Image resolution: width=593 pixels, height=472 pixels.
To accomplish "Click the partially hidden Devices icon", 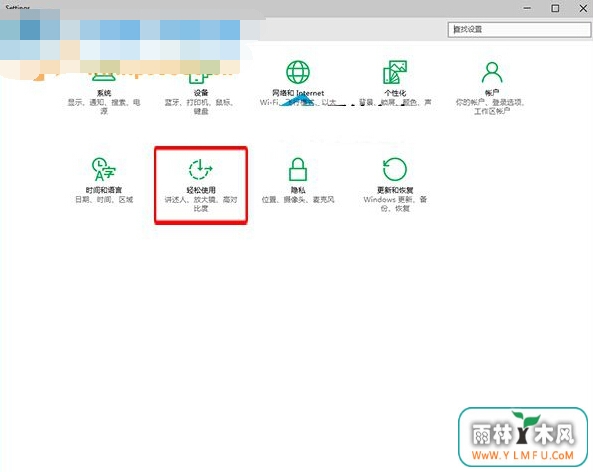I will point(198,78).
